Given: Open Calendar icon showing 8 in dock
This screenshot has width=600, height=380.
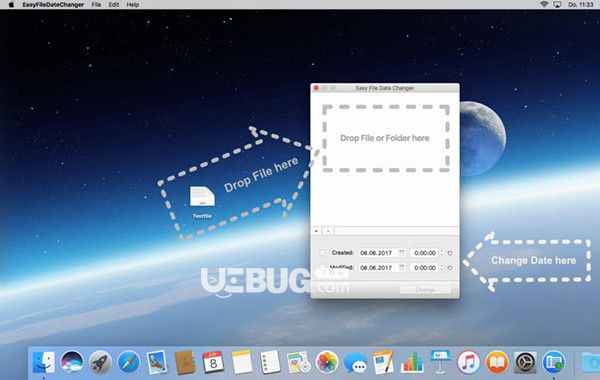Looking at the screenshot, I should click(x=214, y=362).
